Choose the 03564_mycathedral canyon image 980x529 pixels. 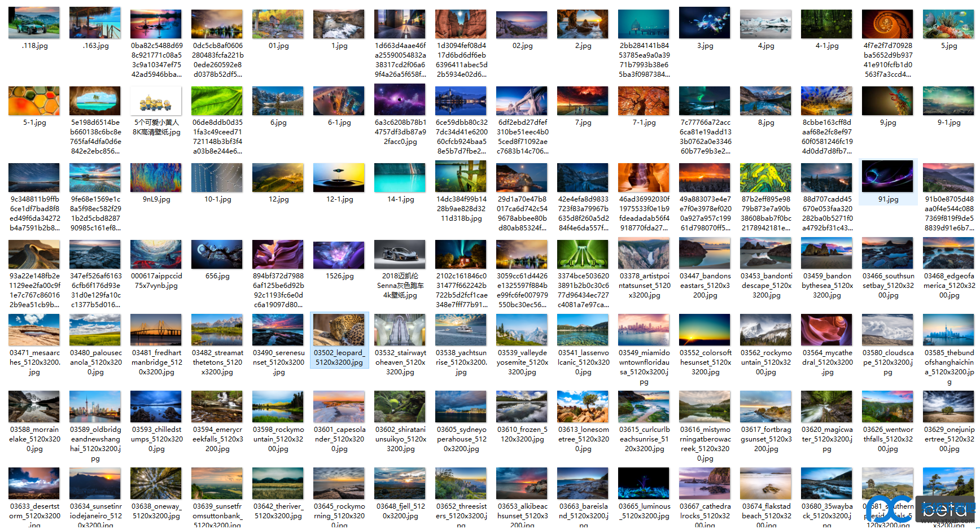[826, 331]
